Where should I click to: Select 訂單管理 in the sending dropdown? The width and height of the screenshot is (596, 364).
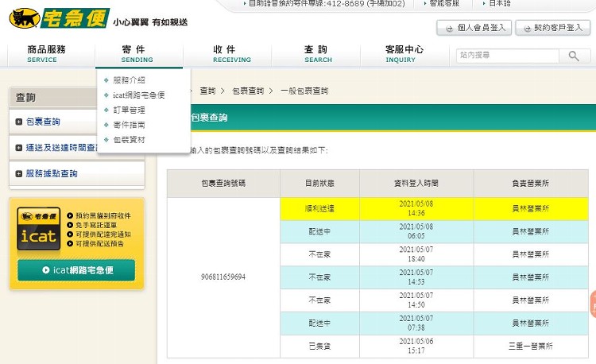(x=129, y=110)
